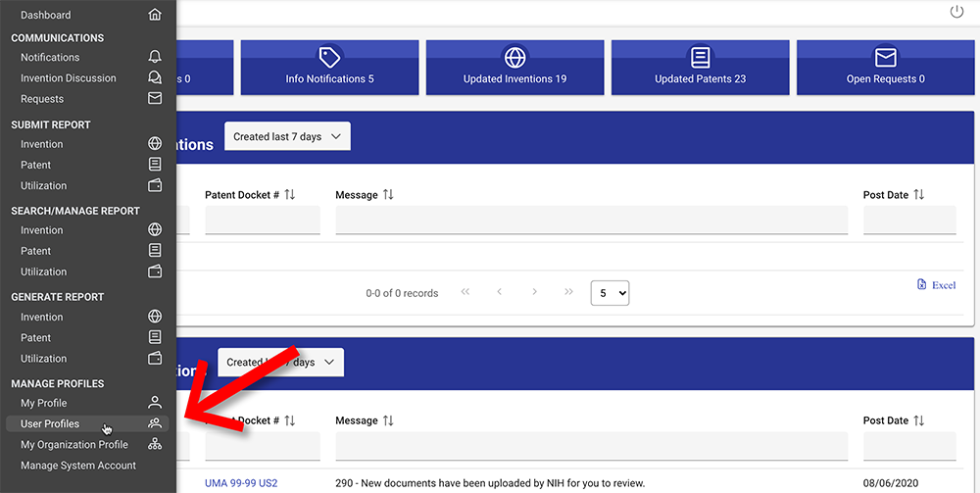Click My Organization Profile hierarchy icon

(x=154, y=445)
